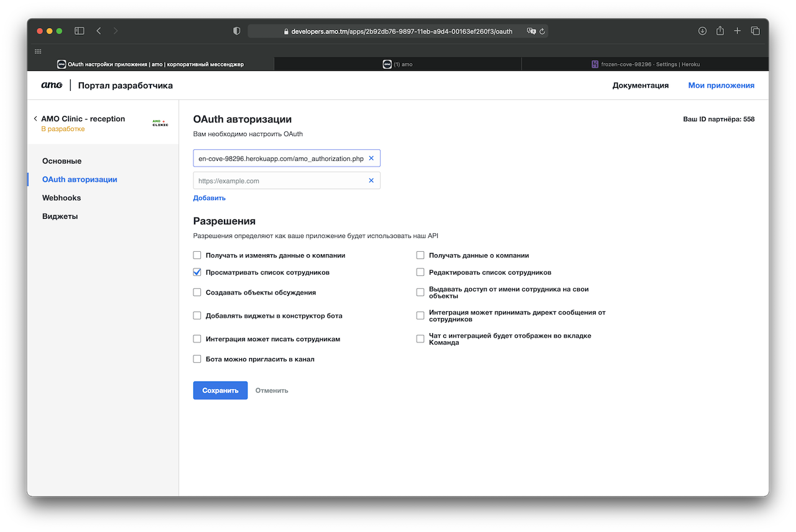Switch to the frozen-cove-98296 Heroku tab

(x=645, y=64)
